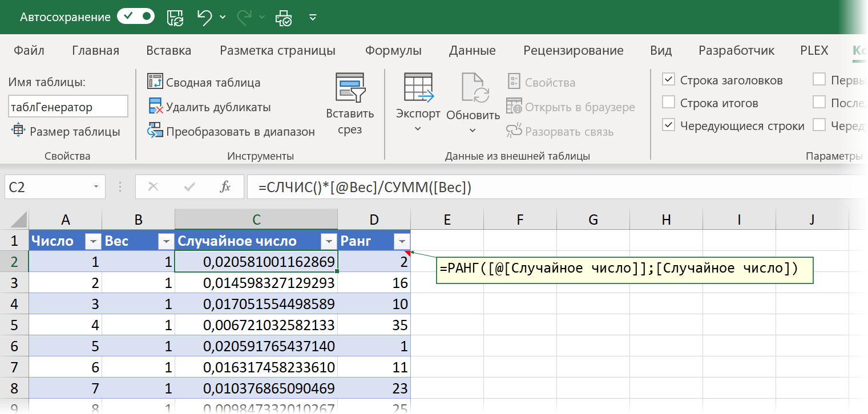The width and height of the screenshot is (868, 414).
Task: Select column C header
Action: tap(256, 220)
